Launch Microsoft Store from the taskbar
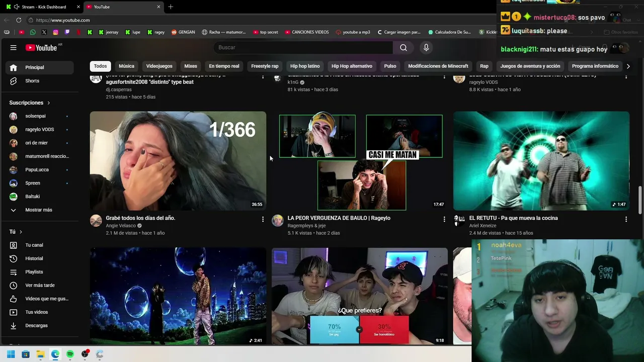 [26, 354]
